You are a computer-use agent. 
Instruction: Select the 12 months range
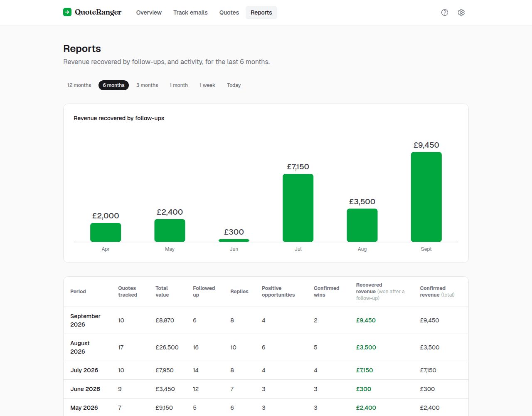[79, 85]
